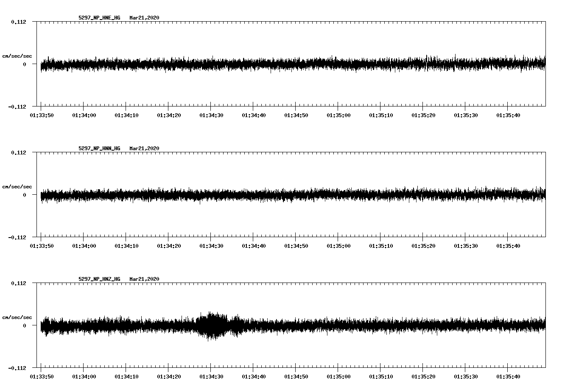Click the large amplitude burst on HNZ trace
This screenshot has width=576, height=392.
coord(213,326)
